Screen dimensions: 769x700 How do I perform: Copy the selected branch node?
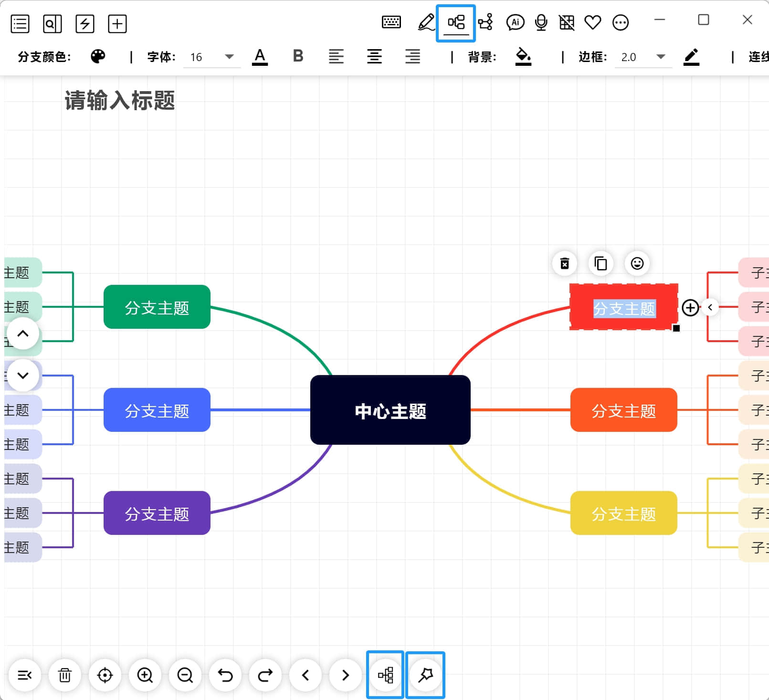pos(601,263)
